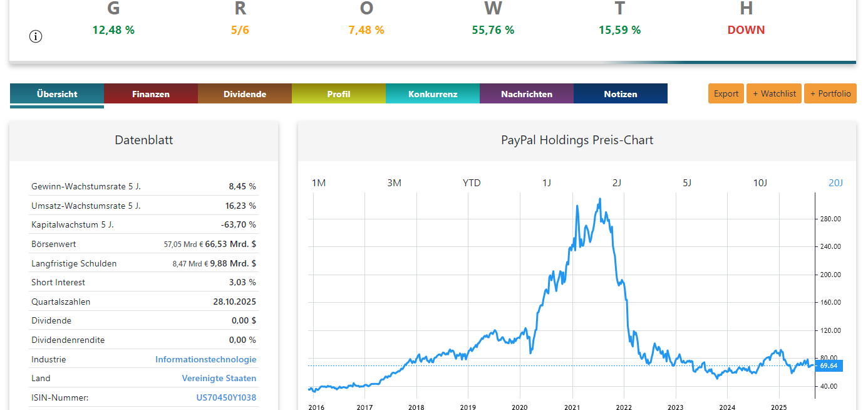This screenshot has height=410, width=868.
Task: Set chart range to 3M
Action: (x=394, y=183)
